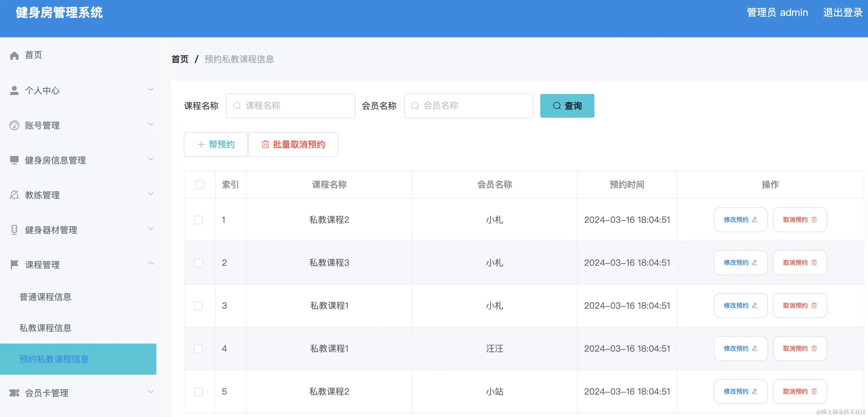
Task: Click the magnifier icon in 会员名称 field
Action: point(415,106)
